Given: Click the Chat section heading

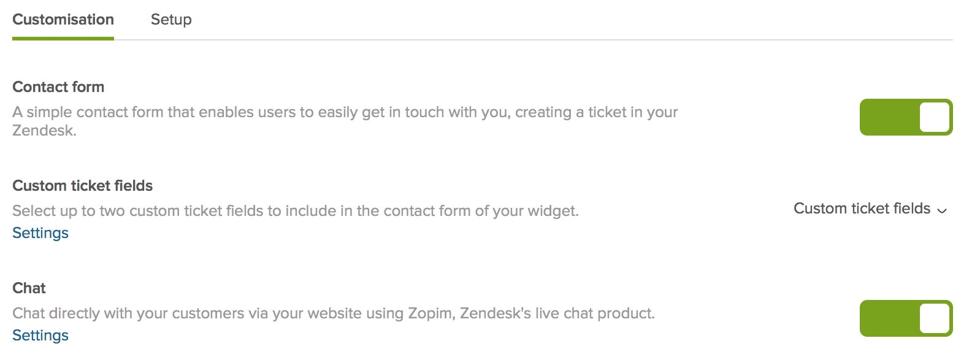Looking at the screenshot, I should tap(29, 288).
